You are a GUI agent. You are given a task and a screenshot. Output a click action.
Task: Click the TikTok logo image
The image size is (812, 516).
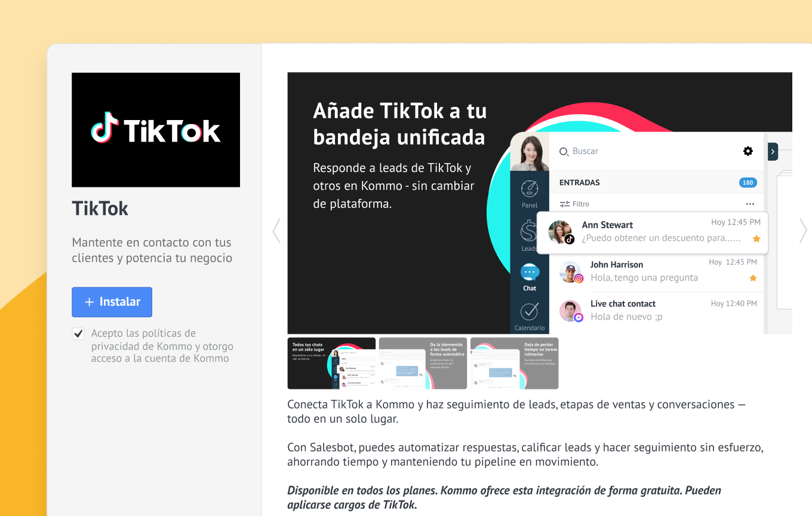tap(156, 130)
